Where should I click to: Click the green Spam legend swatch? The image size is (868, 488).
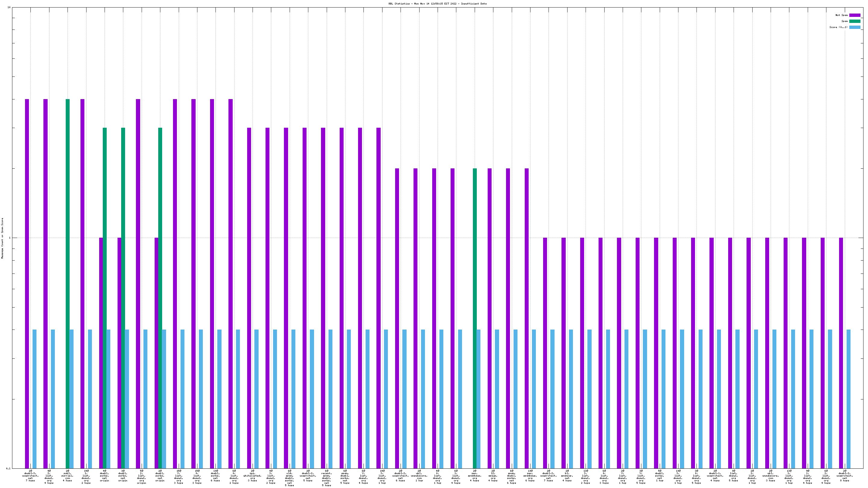click(x=854, y=21)
